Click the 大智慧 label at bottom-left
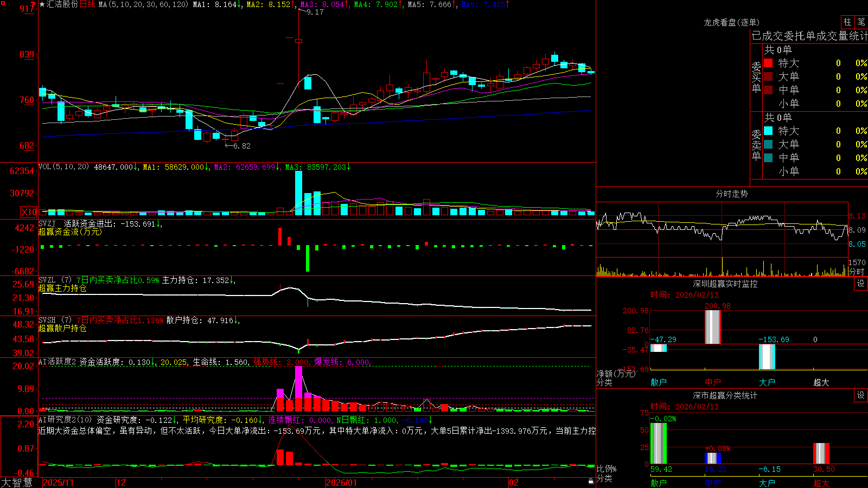This screenshot has height=488, width=868. click(x=17, y=483)
